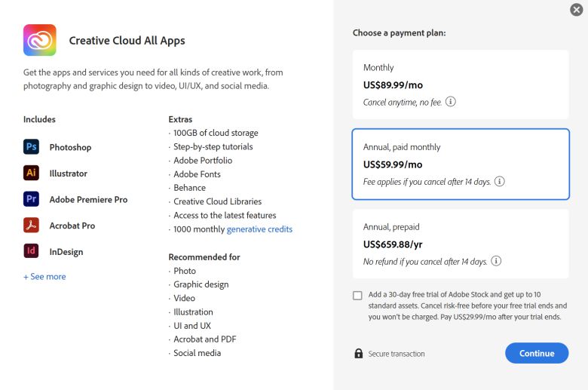Viewport: 588px width, 390px height.
Task: Open info icon for Monthly cancel policy
Action: tap(451, 102)
